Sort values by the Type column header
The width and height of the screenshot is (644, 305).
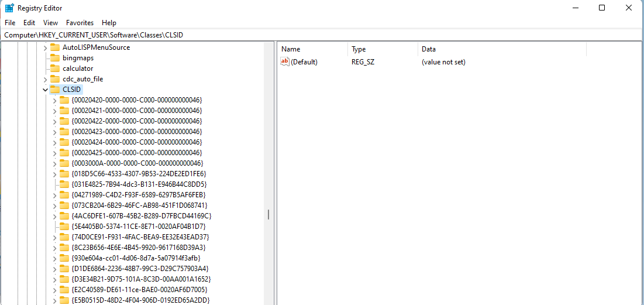click(x=383, y=49)
